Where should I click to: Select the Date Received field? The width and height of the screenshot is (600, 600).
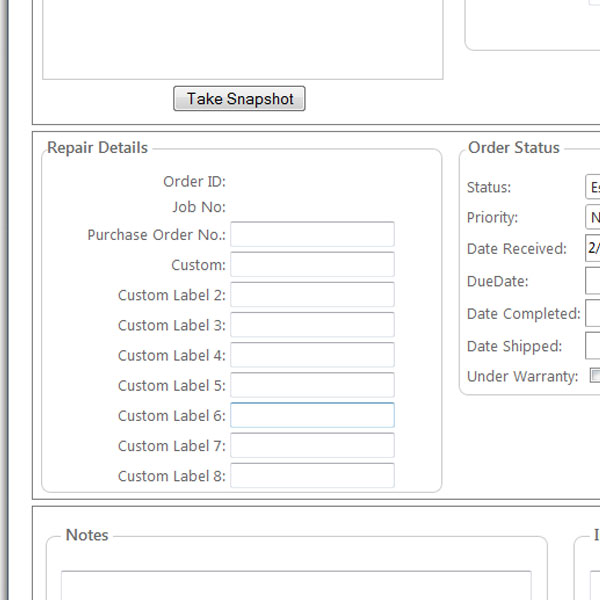(593, 248)
